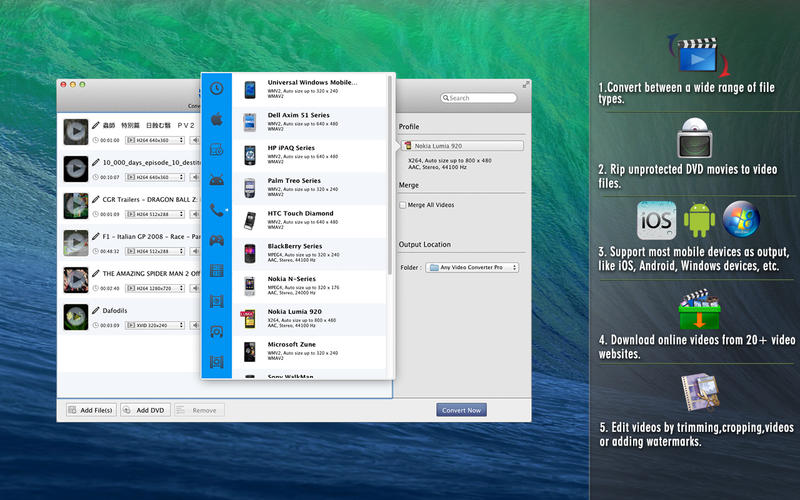Viewport: 800px width, 500px height.
Task: Open the H264 1280x720 format dropdown
Action: (155, 288)
